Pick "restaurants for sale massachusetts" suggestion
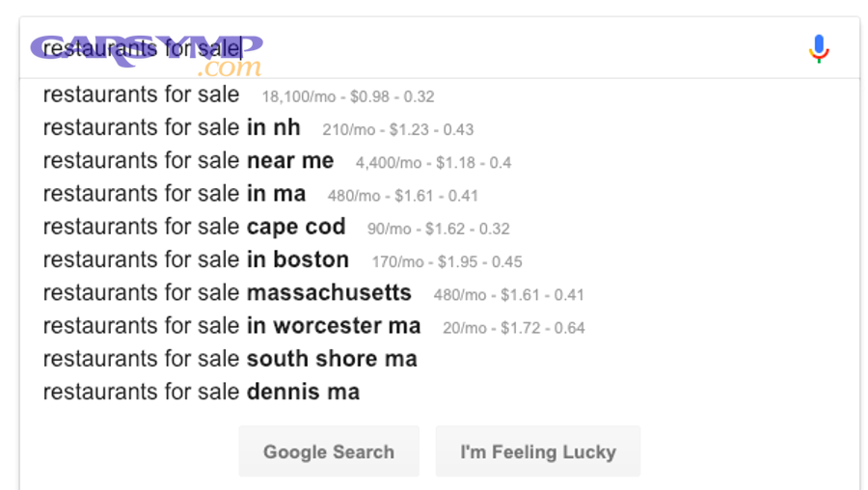 pyautogui.click(x=227, y=292)
